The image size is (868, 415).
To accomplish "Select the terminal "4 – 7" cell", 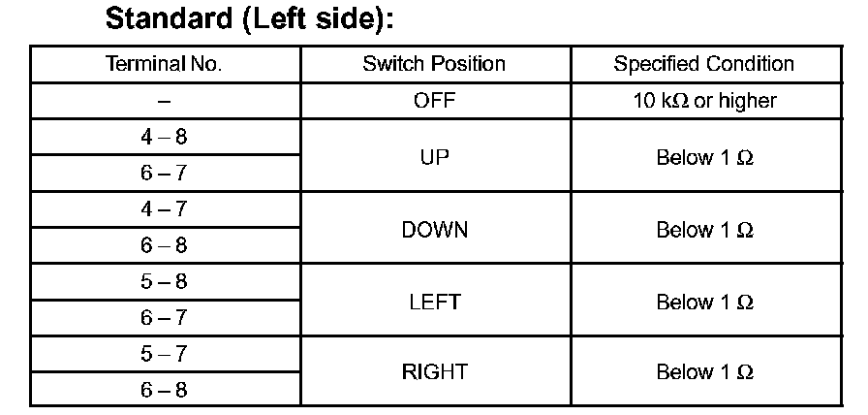I will tap(164, 209).
